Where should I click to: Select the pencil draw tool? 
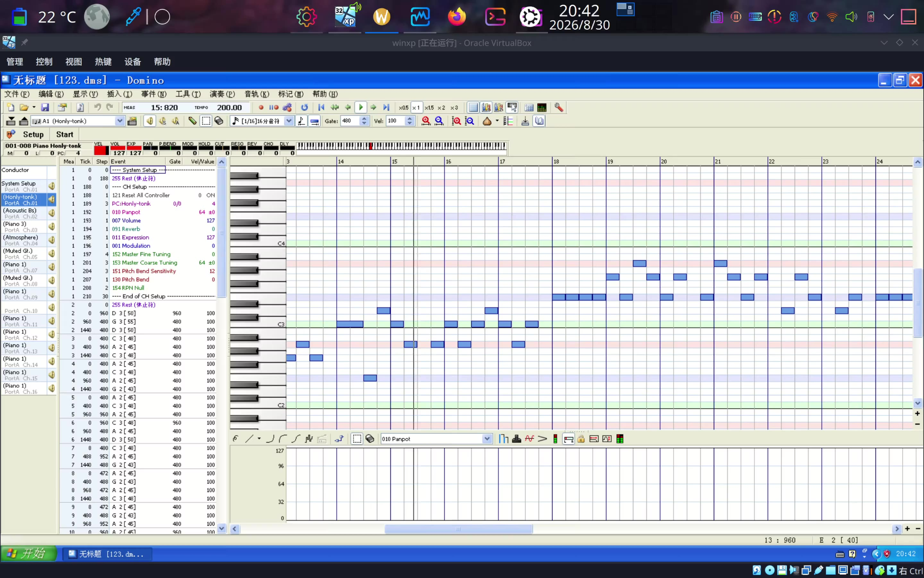tap(193, 121)
